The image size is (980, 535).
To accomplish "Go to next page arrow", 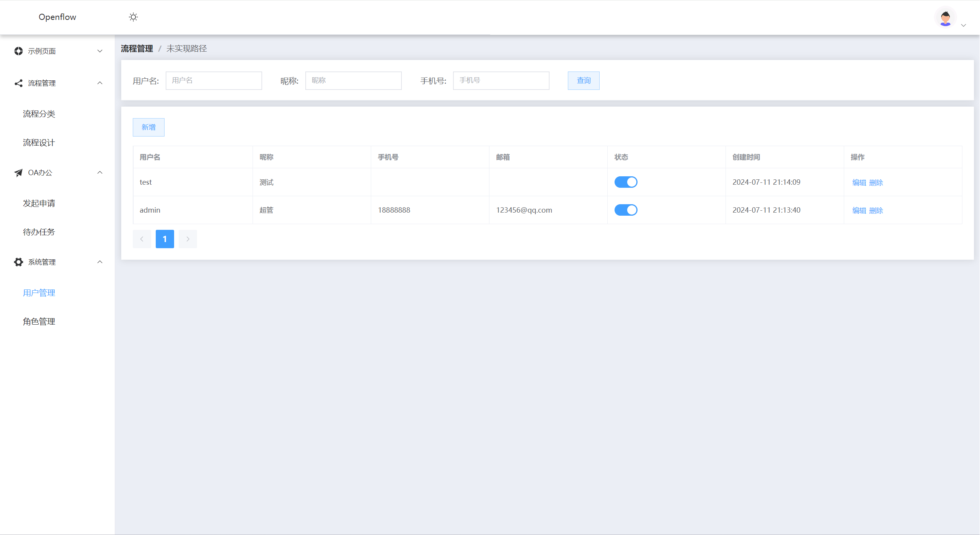I will (188, 239).
